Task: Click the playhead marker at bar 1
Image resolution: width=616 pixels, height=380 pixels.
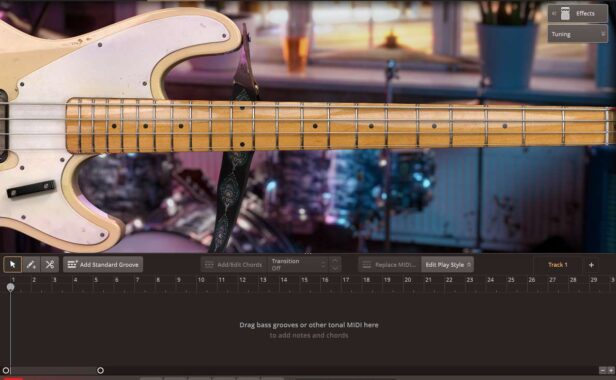Action: click(x=11, y=288)
